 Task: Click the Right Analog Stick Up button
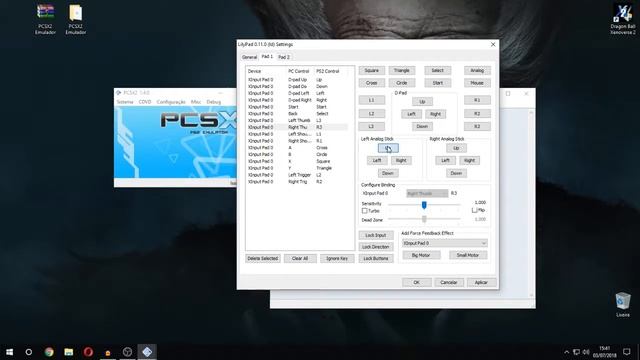click(x=456, y=148)
